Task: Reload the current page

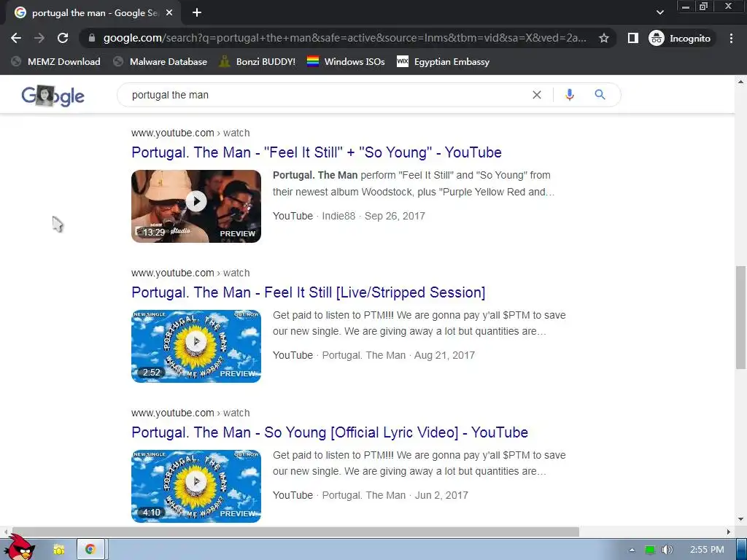Action: 63,38
